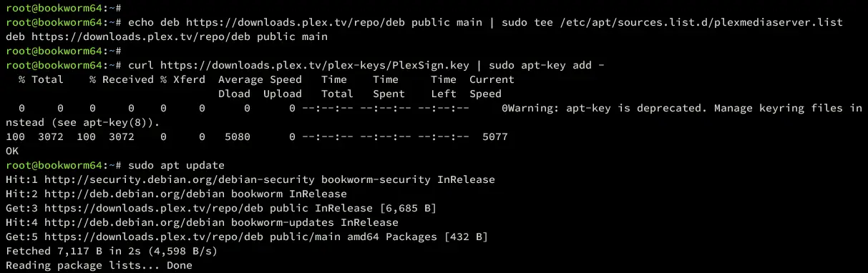Viewport: 868px width, 273px height.
Task: Click the 5077 current speed value
Action: (495, 137)
